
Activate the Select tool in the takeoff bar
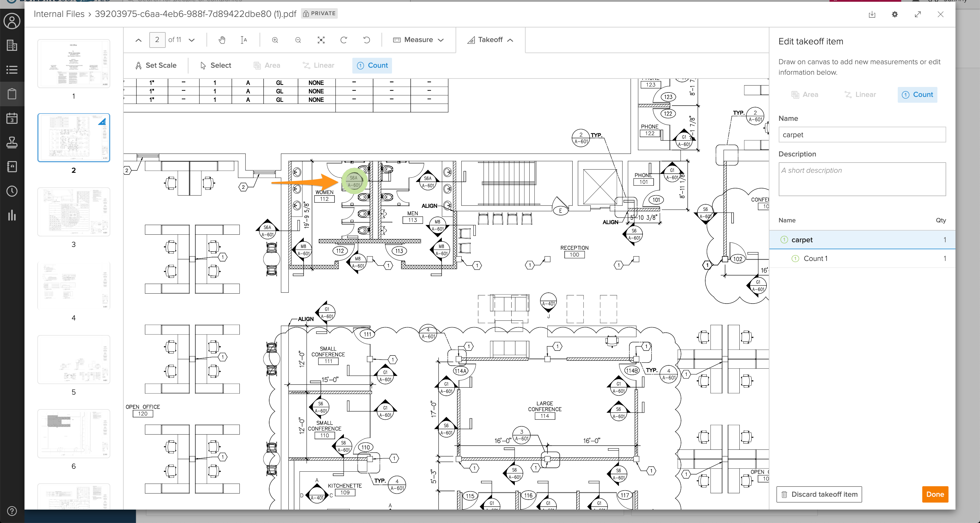tap(215, 65)
